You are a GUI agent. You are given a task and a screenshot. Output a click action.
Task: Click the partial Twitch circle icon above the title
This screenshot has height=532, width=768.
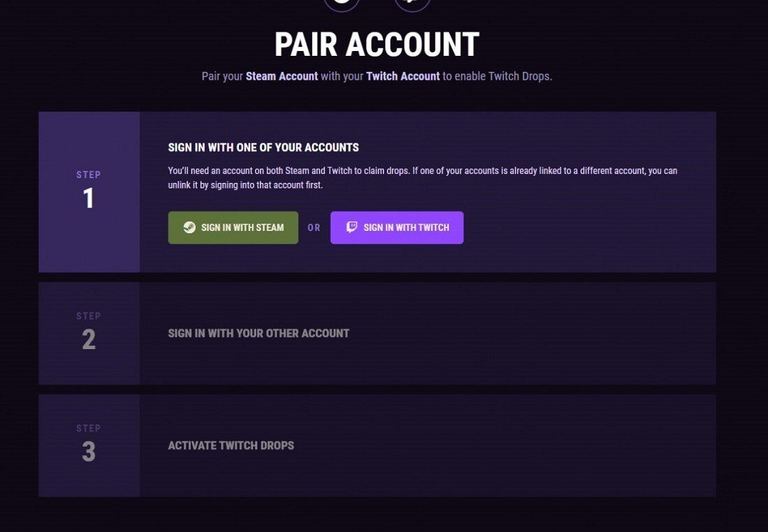(412, 4)
